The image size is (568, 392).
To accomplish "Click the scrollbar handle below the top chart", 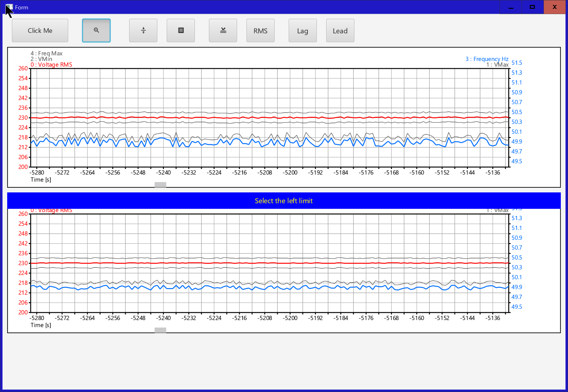I will pos(160,185).
